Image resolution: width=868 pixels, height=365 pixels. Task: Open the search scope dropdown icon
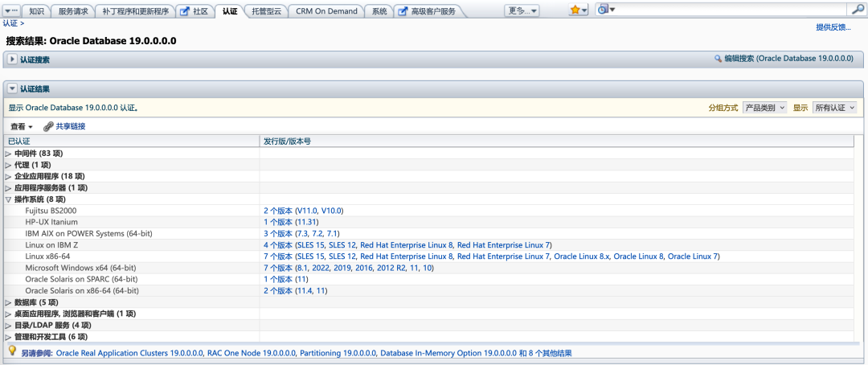point(607,10)
